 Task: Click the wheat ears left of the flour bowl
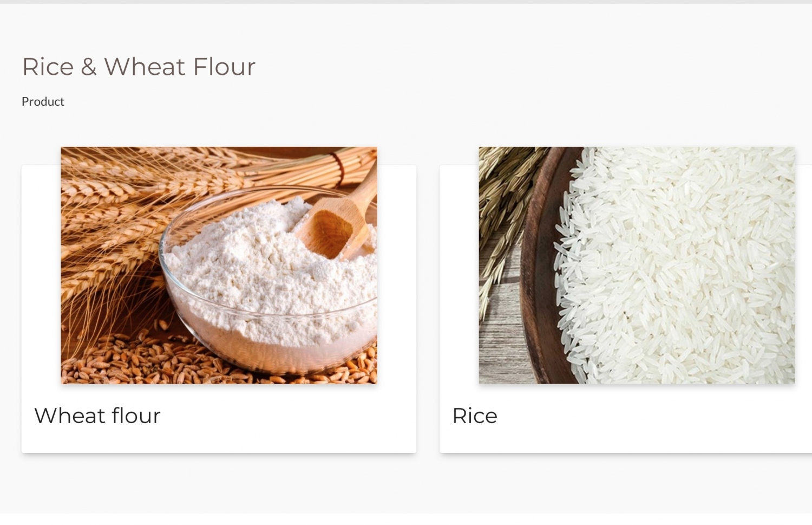pyautogui.click(x=108, y=228)
